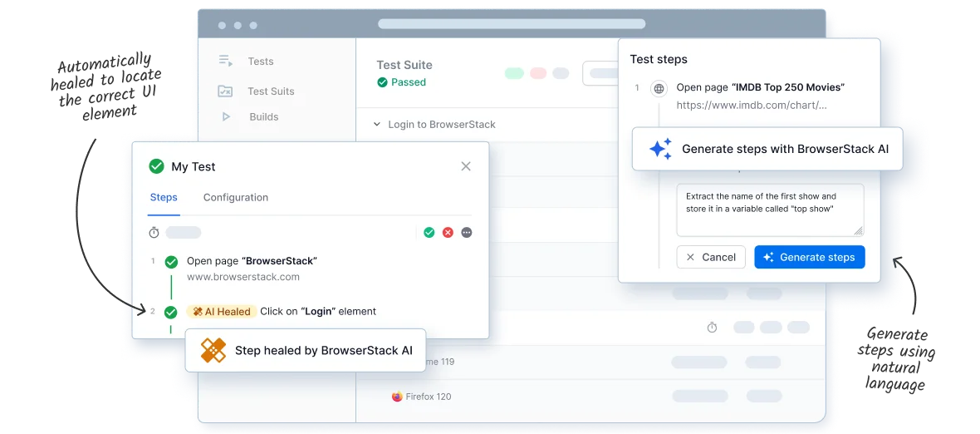
Task: Click the Firefox 120 row
Action: point(590,397)
